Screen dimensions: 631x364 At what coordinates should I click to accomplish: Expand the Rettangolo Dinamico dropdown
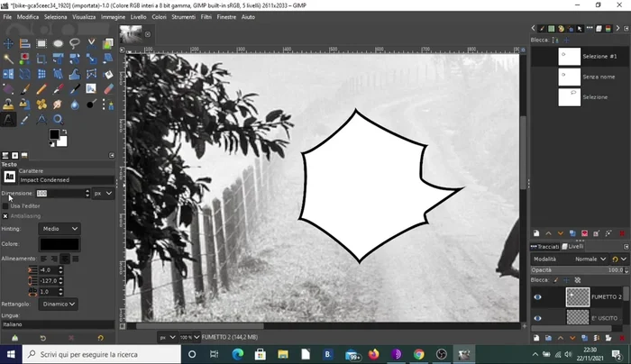point(59,305)
